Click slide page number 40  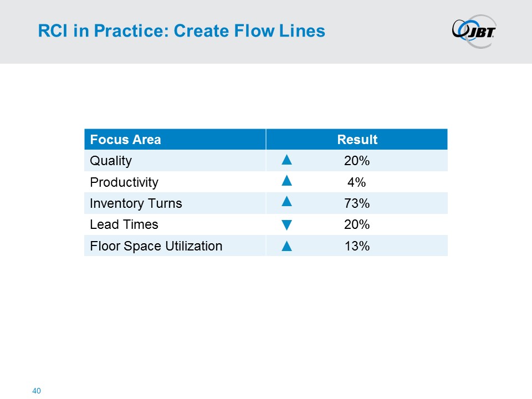tap(37, 391)
